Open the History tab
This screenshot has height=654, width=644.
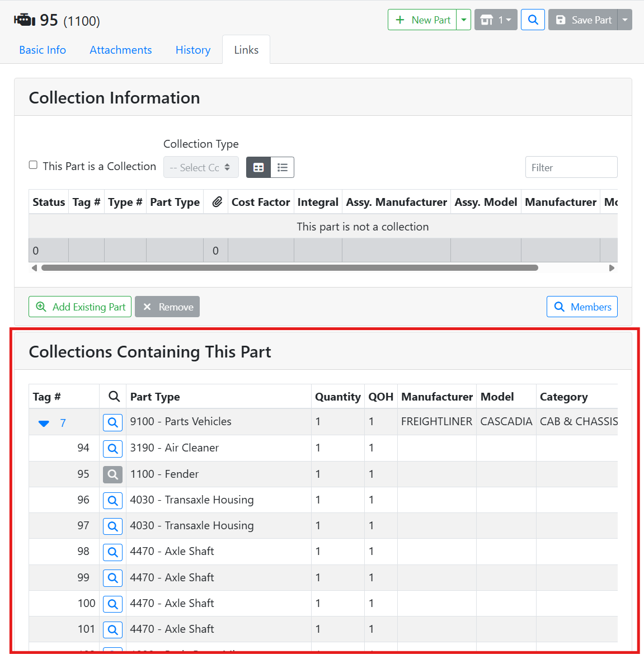pyautogui.click(x=193, y=50)
